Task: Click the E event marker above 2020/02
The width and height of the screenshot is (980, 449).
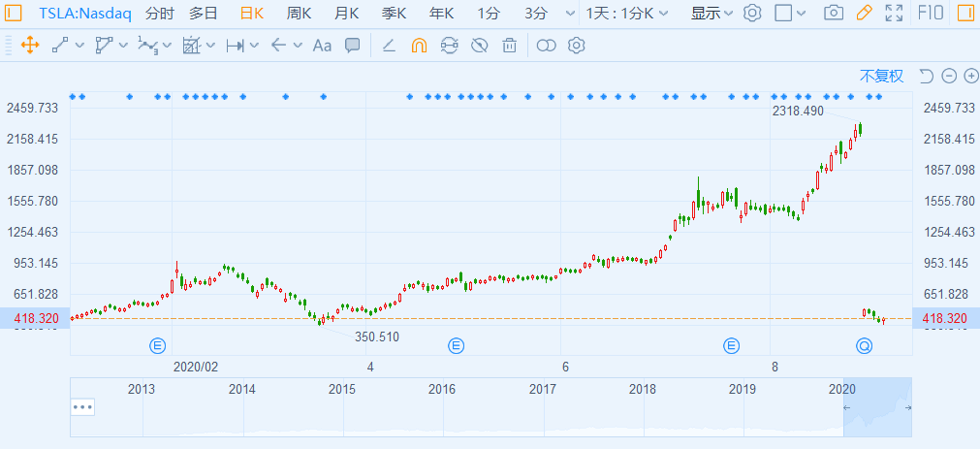Action: click(x=159, y=344)
